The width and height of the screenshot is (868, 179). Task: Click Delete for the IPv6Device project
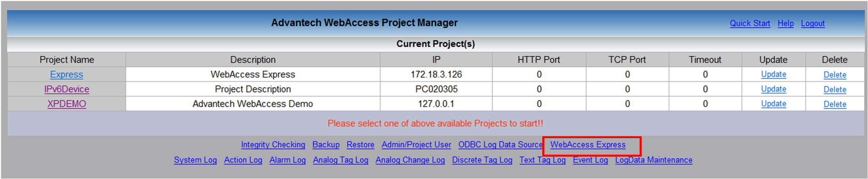click(x=835, y=89)
